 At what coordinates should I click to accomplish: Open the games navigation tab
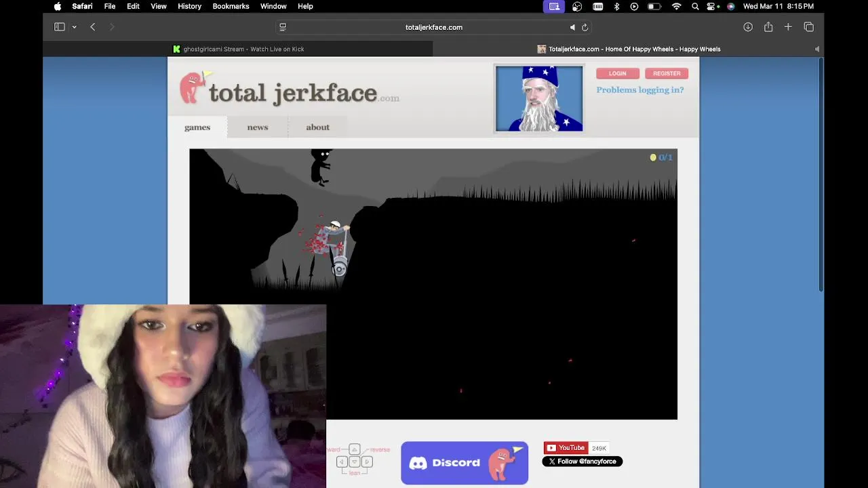click(197, 127)
